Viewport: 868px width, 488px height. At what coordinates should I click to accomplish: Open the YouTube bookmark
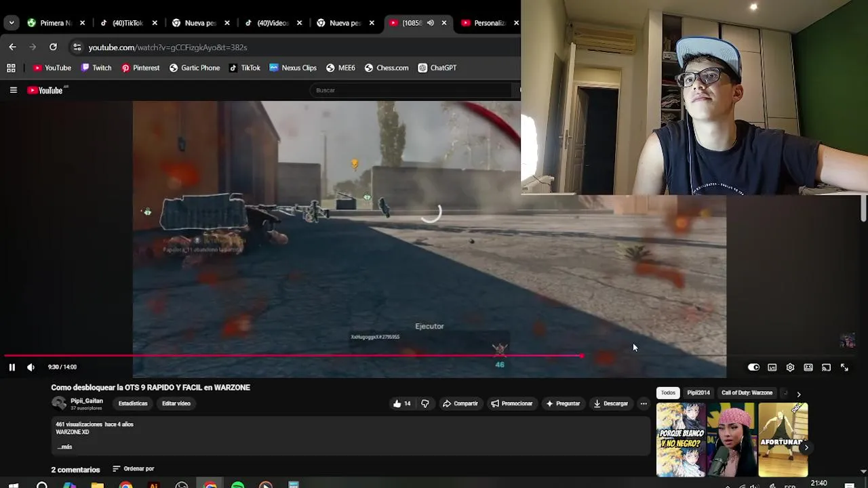[52, 68]
